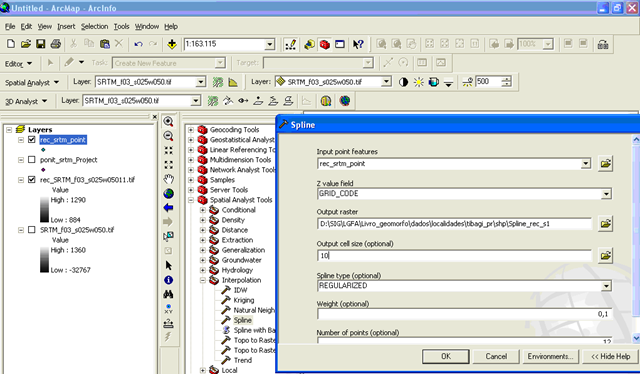Screen dimensions: 640x374
Task: Click the Hide Help button
Action: point(611,356)
